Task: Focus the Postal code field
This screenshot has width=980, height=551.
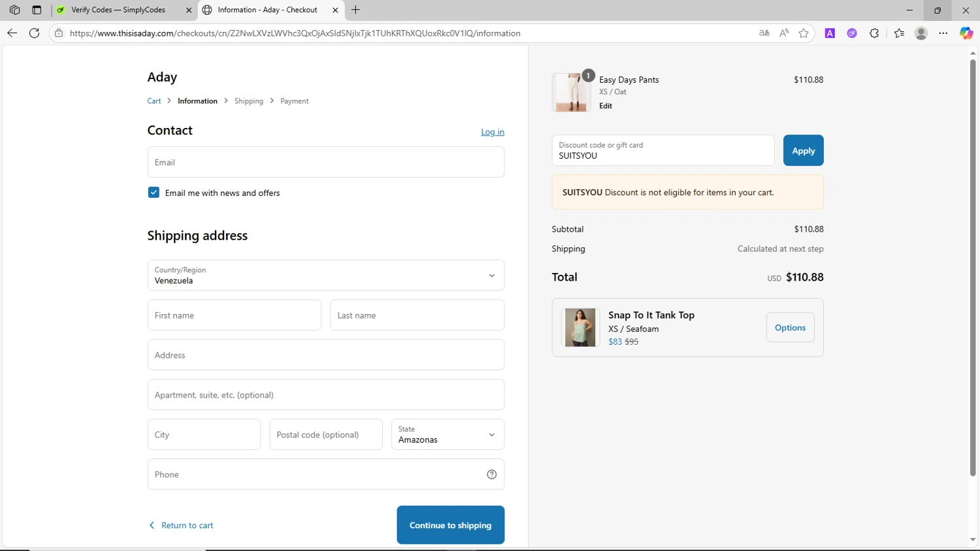Action: coord(326,435)
